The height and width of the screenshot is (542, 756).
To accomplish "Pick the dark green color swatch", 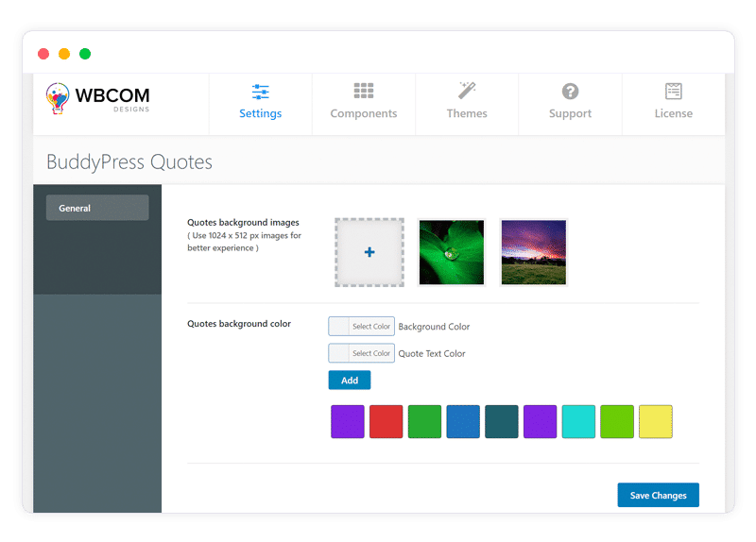I will point(424,421).
